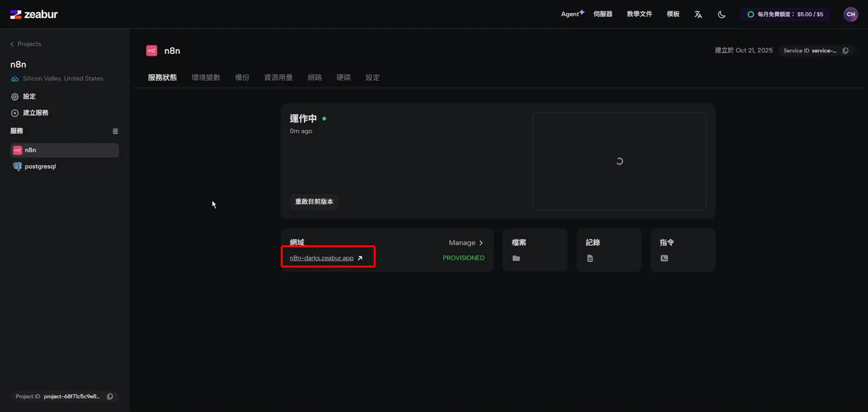
Task: Open monthly free credit indicator
Action: [x=785, y=14]
